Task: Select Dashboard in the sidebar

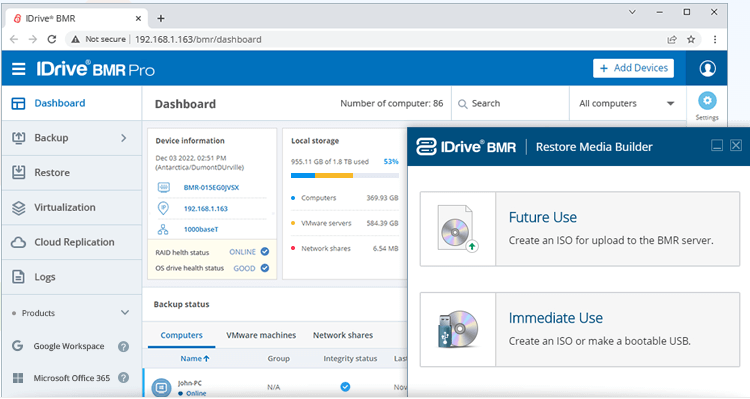Action: tap(72, 103)
